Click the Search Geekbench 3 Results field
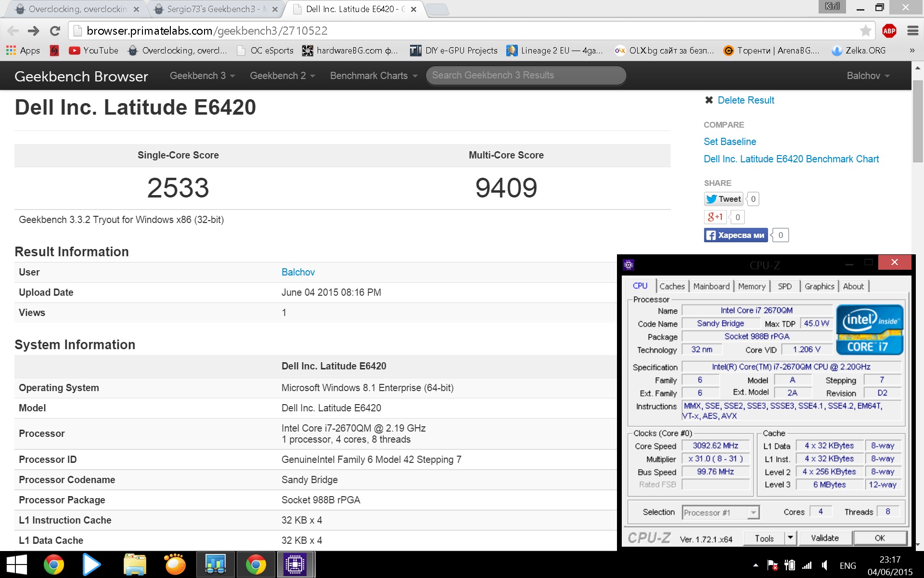Screen dimensions: 924x578 (x=526, y=75)
